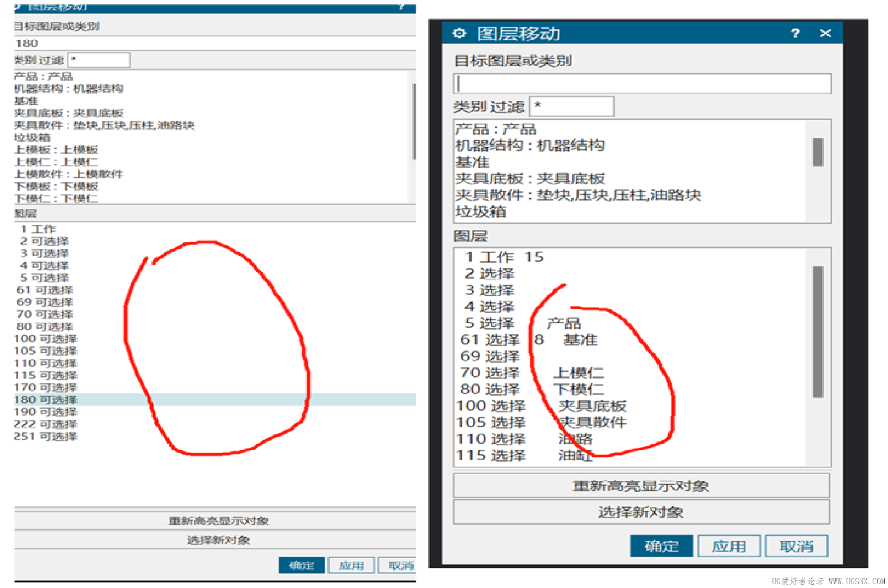Select 夹具底板 category in left dialog
The image size is (888, 588).
pos(69,113)
